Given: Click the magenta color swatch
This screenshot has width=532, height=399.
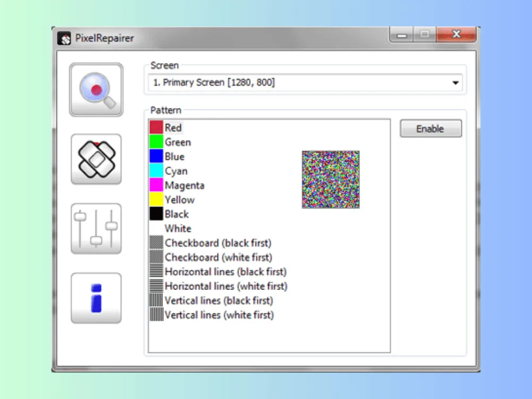Looking at the screenshot, I should (x=156, y=185).
